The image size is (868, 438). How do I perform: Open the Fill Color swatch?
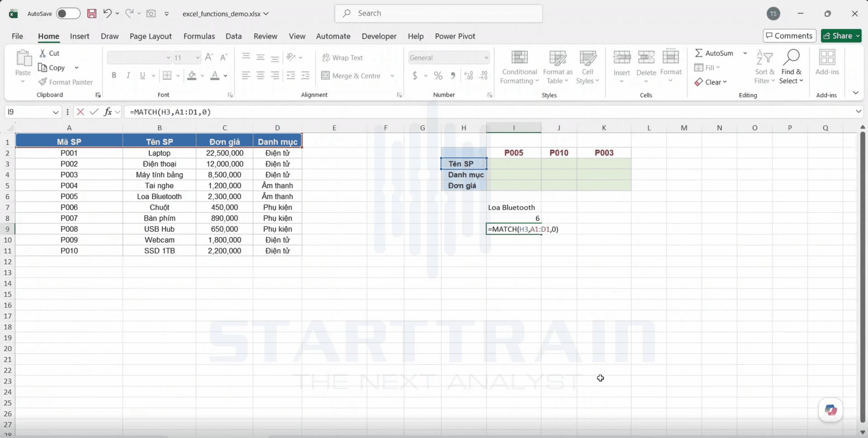click(192, 76)
